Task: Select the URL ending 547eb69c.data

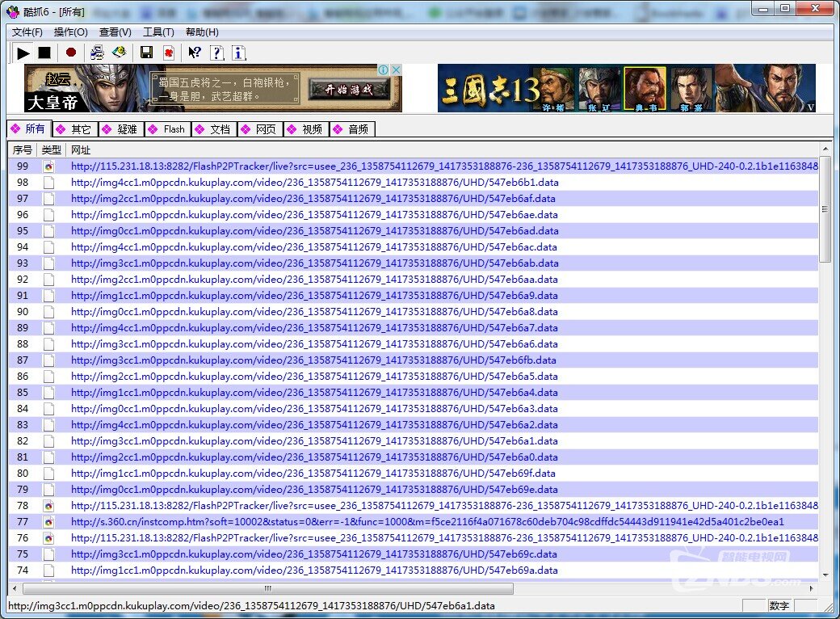Action: [314, 554]
